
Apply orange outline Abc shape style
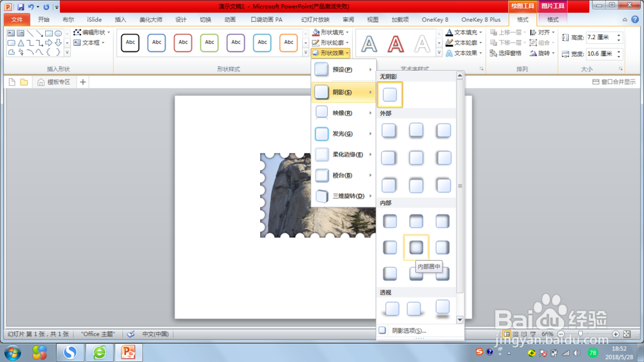tap(289, 43)
